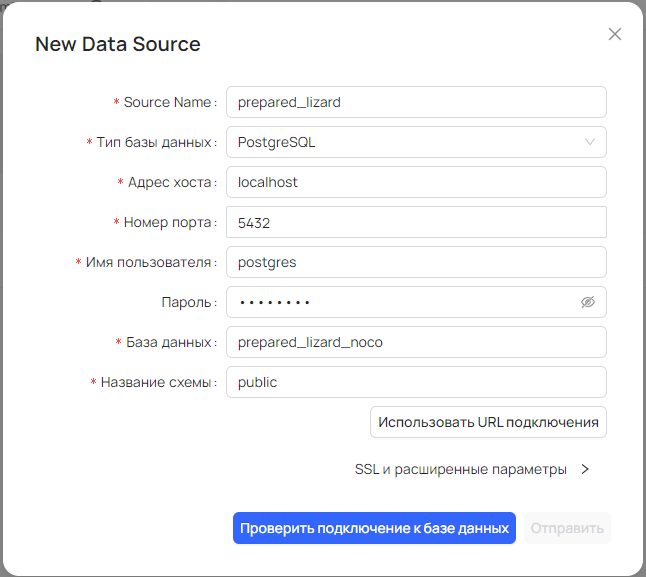Focus the masked Пароль input field
Screen dimensions: 646x577
(400, 302)
